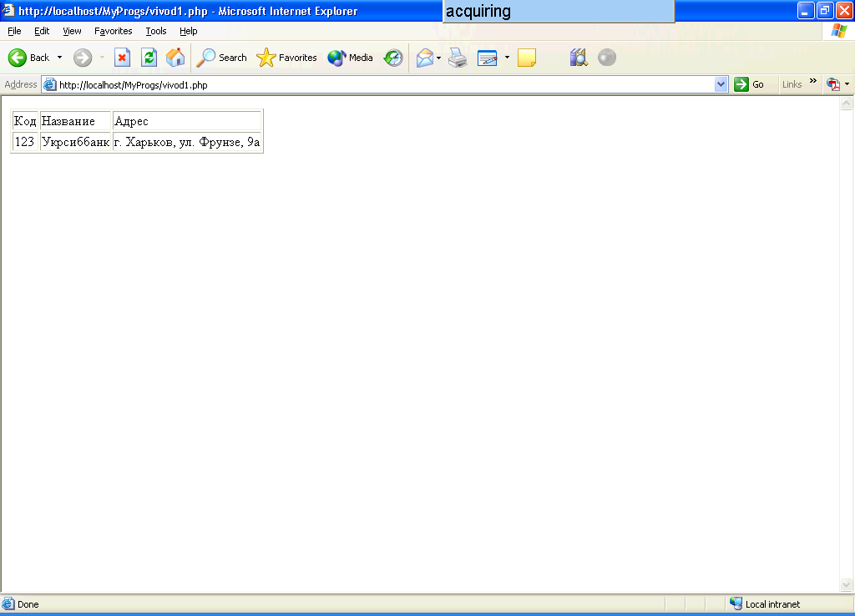Select the cell containing 123

(25, 142)
